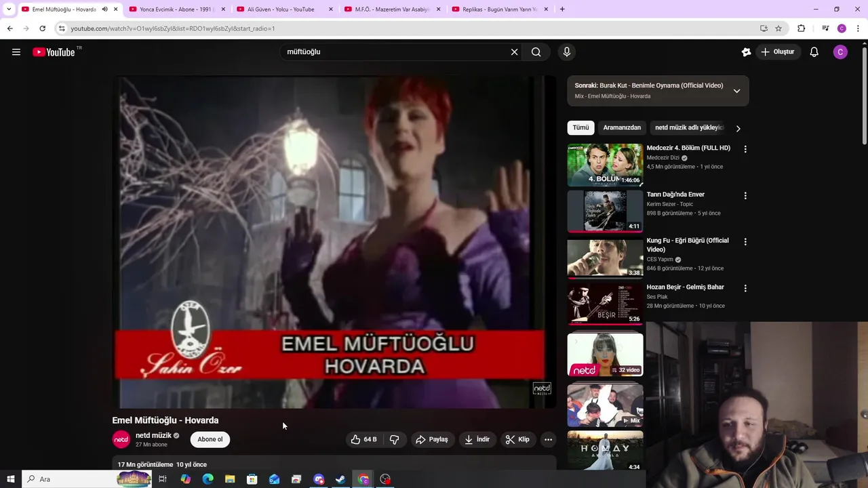868x488 pixels.
Task: Reload the page
Action: tap(42, 28)
